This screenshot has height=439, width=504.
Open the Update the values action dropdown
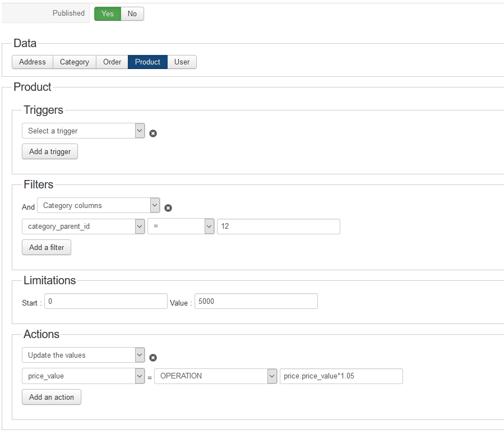tap(83, 355)
